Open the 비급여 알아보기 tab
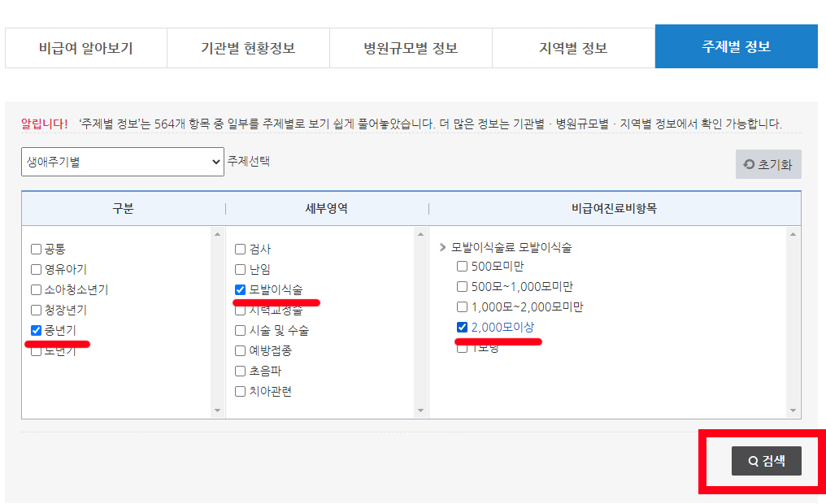The height and width of the screenshot is (504, 826). (x=86, y=48)
